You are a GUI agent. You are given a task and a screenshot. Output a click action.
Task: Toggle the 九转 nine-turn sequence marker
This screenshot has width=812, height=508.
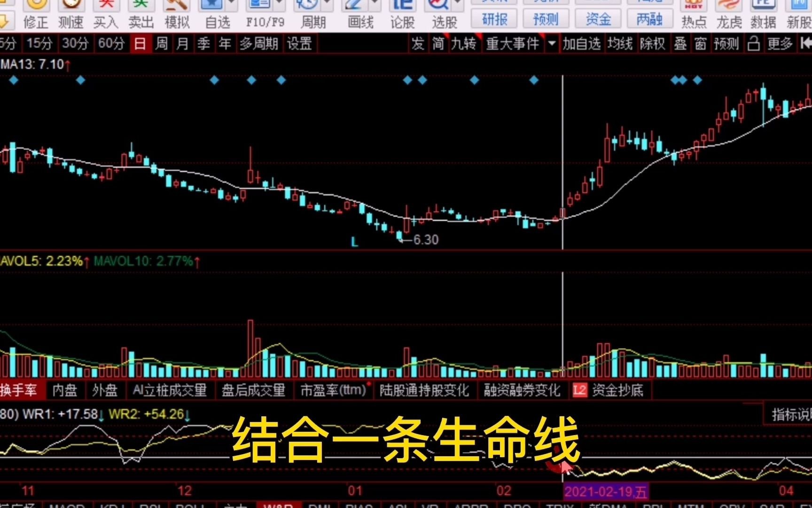point(463,44)
